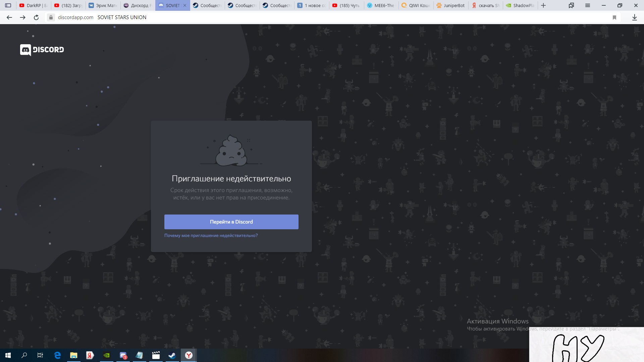Open 'Почему мое приглашение недействительно?' link

point(211,236)
